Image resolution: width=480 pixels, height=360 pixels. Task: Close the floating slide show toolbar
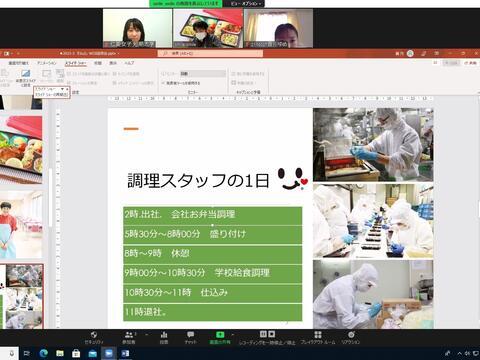[67, 89]
